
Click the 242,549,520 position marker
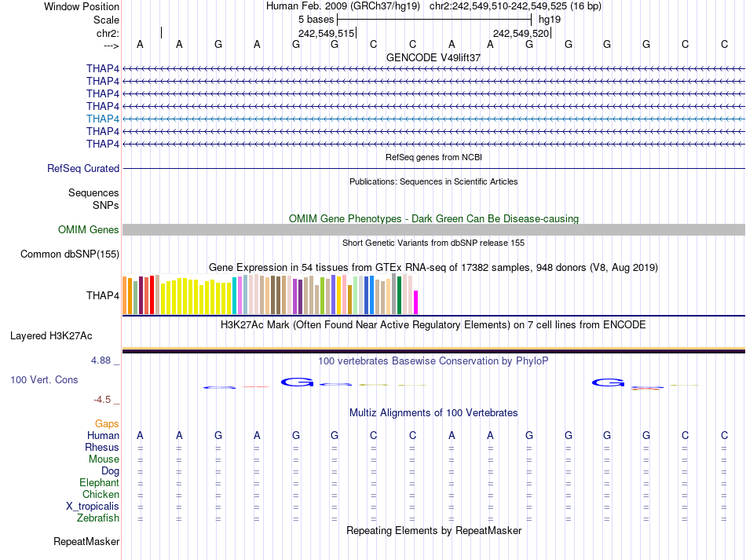click(521, 33)
